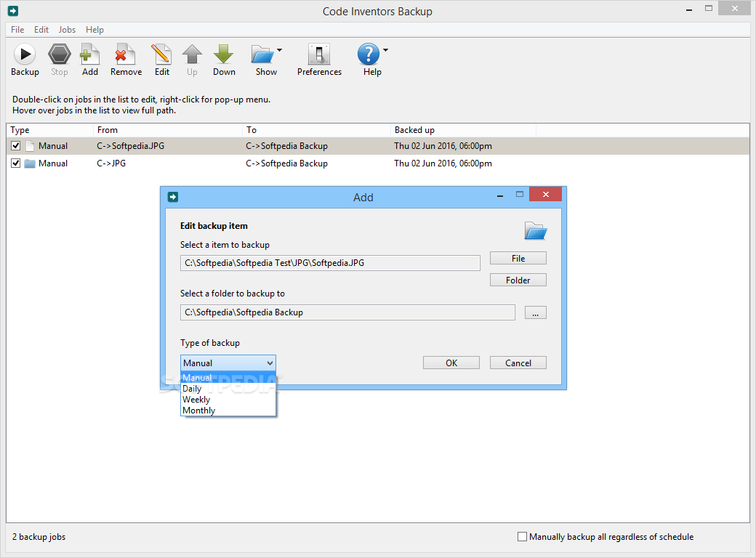Image resolution: width=756 pixels, height=558 pixels.
Task: Open the Edit menu in menu bar
Action: click(x=41, y=29)
